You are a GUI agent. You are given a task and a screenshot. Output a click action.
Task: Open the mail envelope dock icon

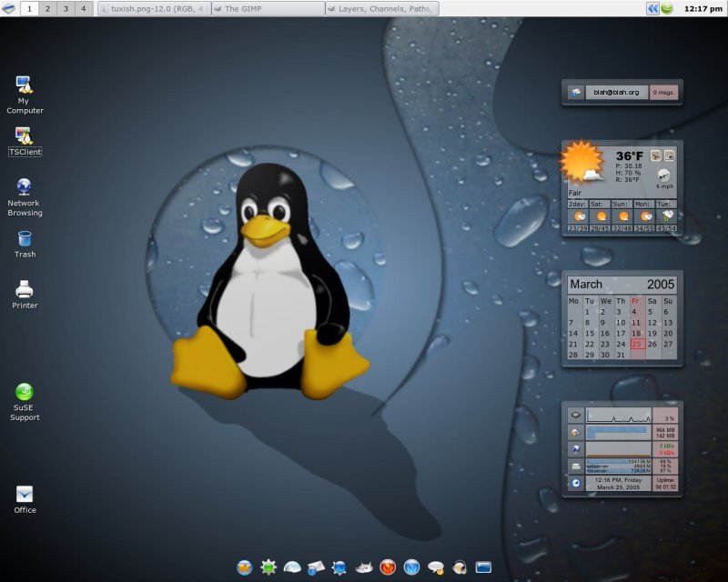point(316,567)
